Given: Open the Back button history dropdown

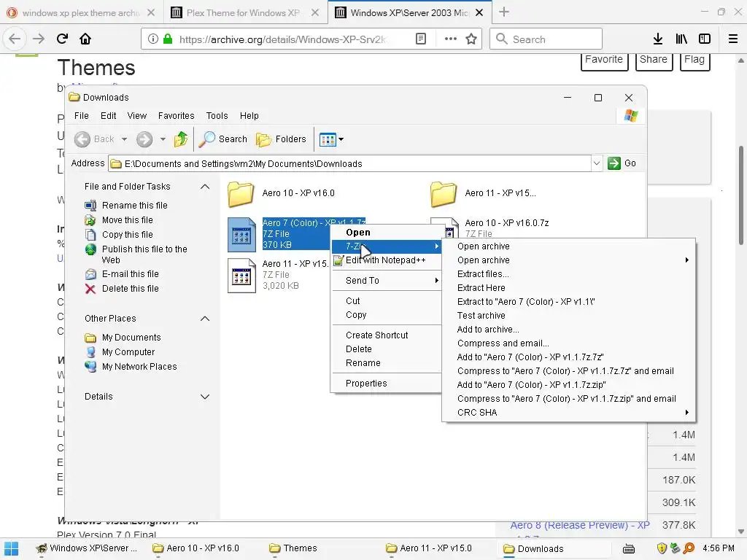Looking at the screenshot, I should (124, 139).
